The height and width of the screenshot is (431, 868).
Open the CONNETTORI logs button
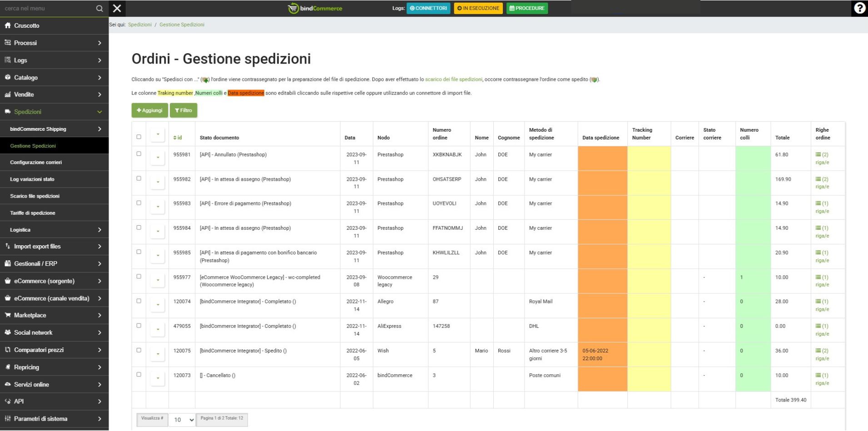(x=428, y=8)
